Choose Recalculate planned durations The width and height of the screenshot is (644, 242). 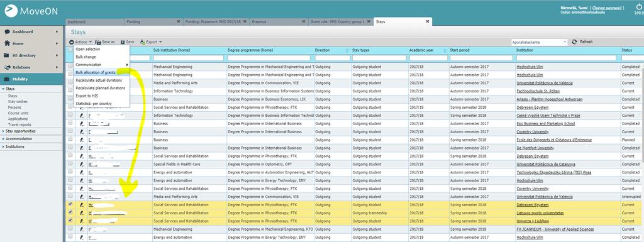click(101, 88)
